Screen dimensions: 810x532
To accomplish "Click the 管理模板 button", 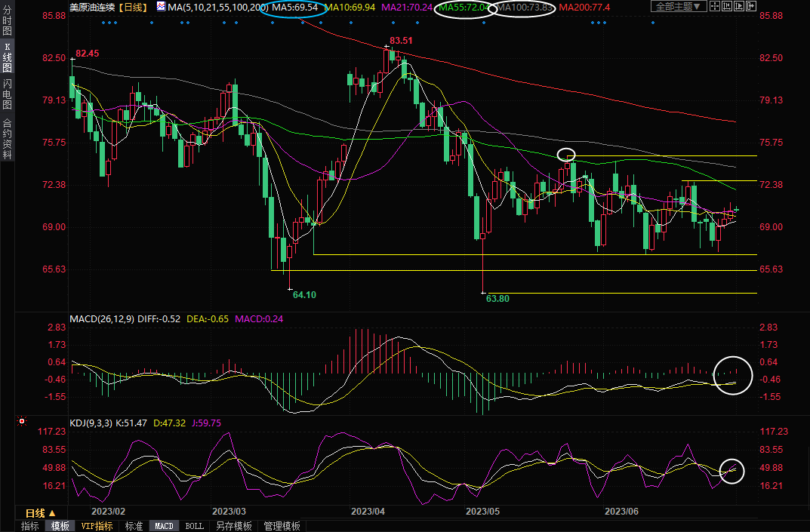I will 282,526.
